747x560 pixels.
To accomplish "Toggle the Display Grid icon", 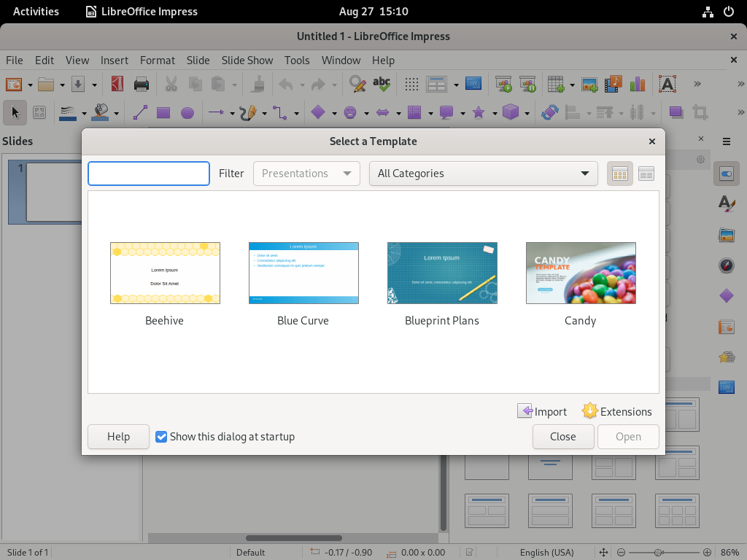I will [x=411, y=85].
